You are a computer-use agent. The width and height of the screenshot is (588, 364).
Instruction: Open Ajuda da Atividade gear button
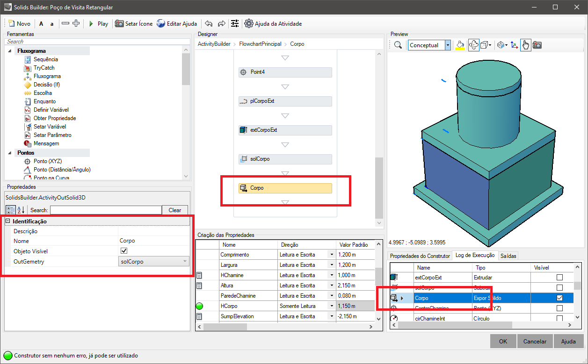[273, 23]
